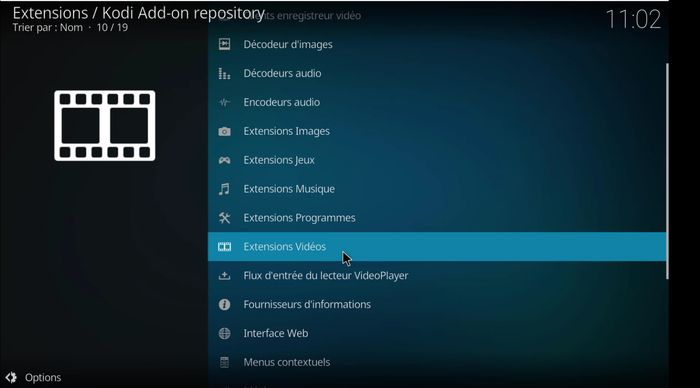This screenshot has height=388, width=700.
Task: Click the Décodeurs audio bars icon
Action: pyautogui.click(x=224, y=73)
